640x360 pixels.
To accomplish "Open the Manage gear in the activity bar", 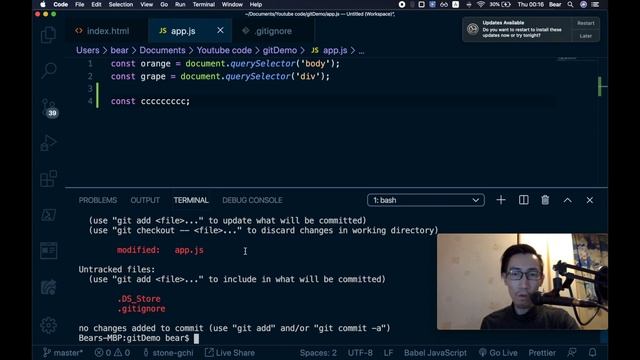I will click(x=49, y=325).
